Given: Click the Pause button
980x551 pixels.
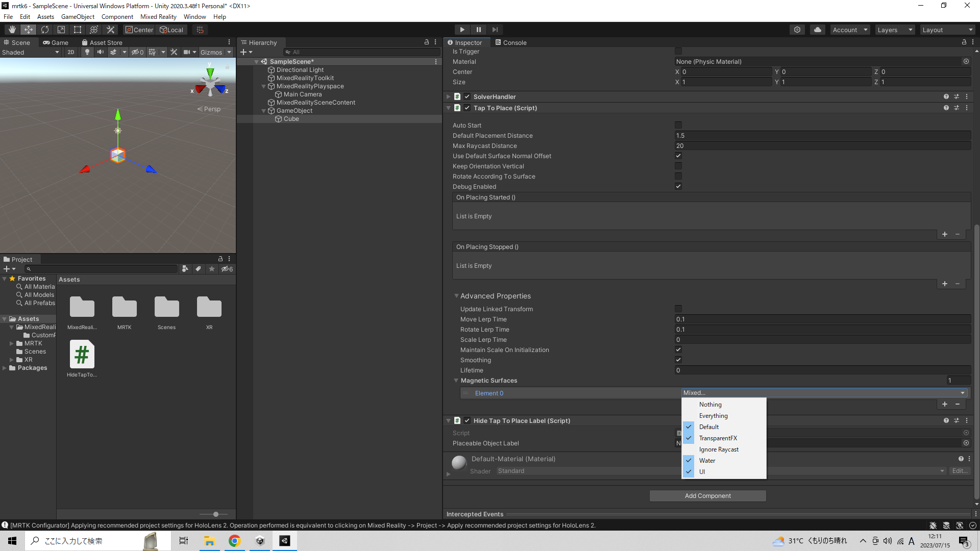Looking at the screenshot, I should point(478,30).
